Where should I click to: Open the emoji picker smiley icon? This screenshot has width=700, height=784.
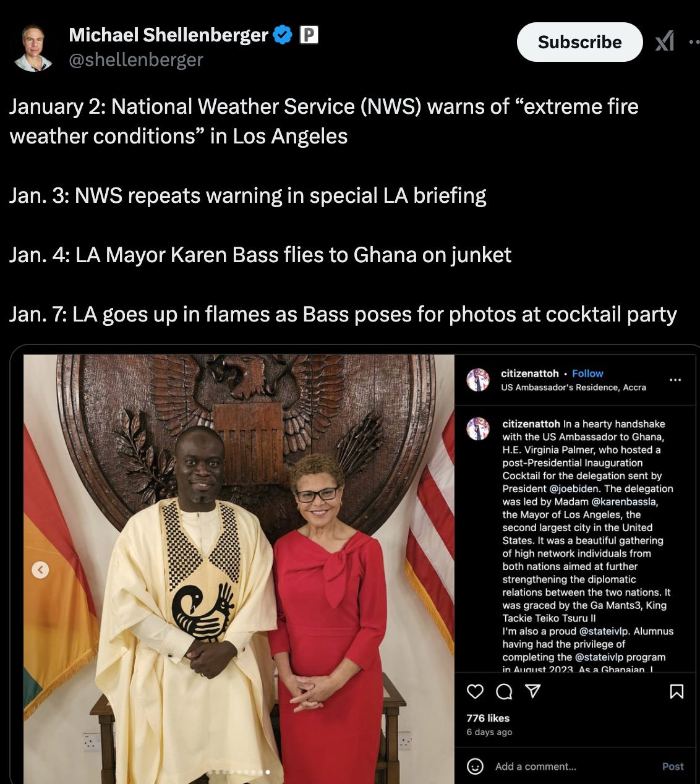pos(475,766)
